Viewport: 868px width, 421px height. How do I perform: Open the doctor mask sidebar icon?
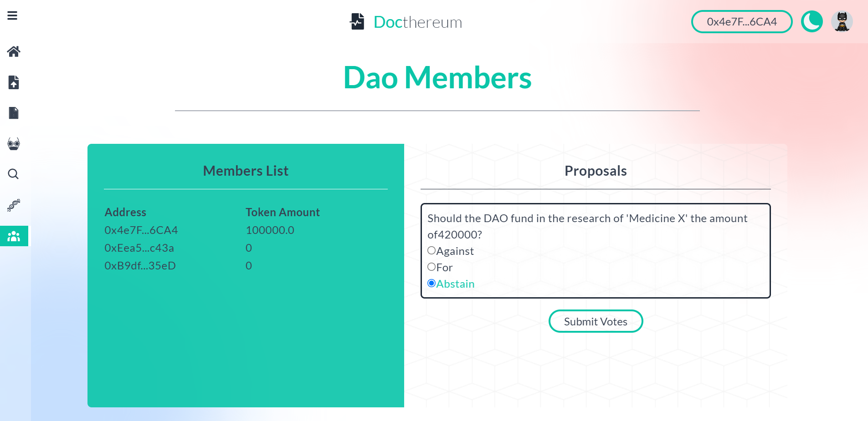coord(14,144)
